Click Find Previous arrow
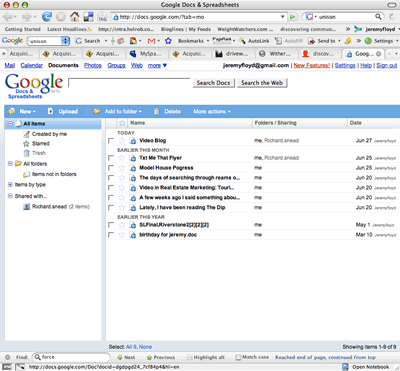This screenshot has height=371, width=400. 149,357
